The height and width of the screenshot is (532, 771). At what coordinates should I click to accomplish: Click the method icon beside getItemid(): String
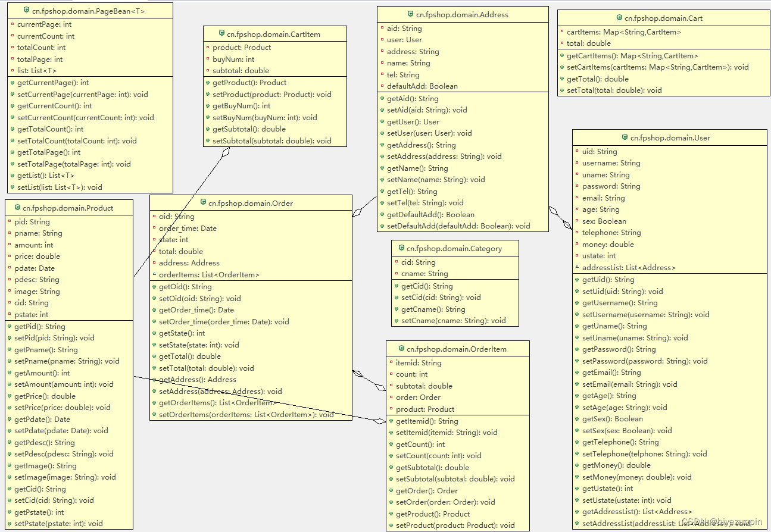(391, 421)
